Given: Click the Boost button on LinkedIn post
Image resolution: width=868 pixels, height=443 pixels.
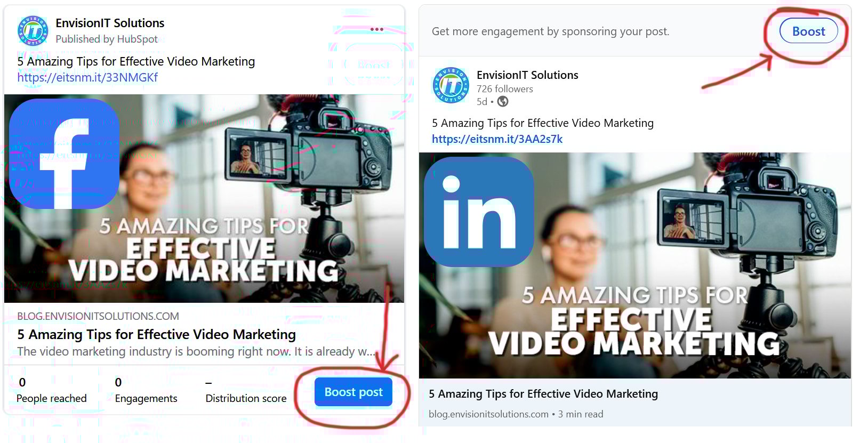Looking at the screenshot, I should coord(808,31).
